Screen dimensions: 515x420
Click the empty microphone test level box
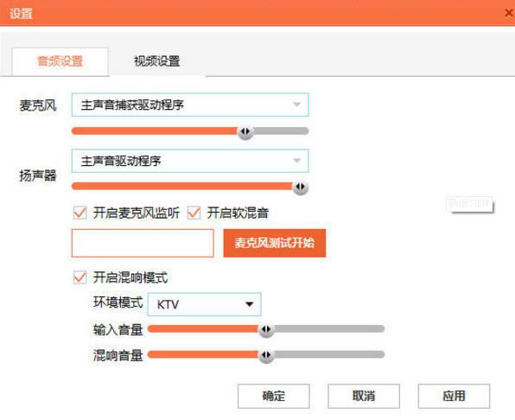(143, 243)
